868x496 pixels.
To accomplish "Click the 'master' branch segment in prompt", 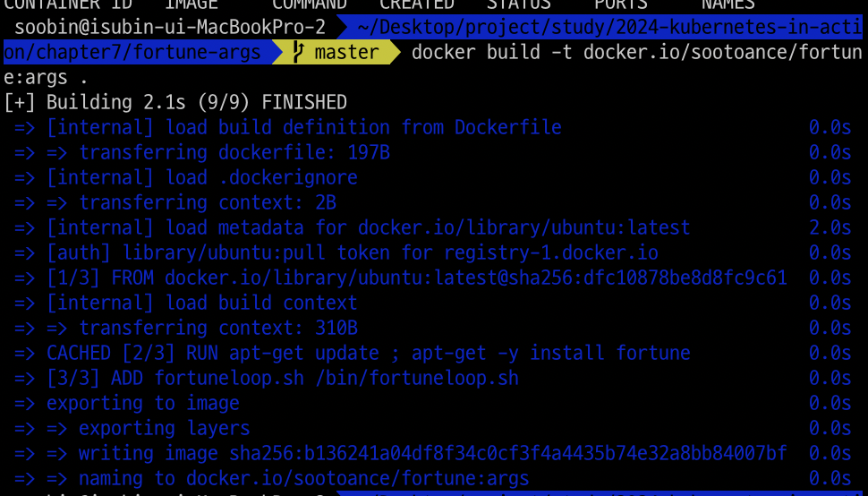I will point(336,52).
